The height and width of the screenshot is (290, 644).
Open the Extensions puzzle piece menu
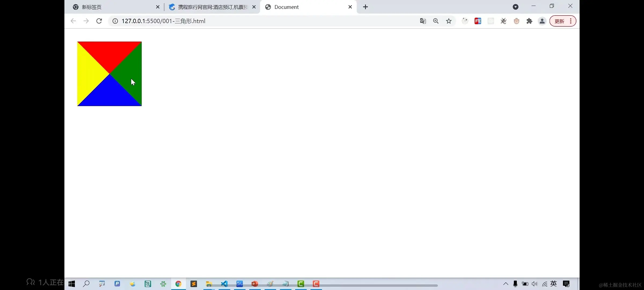pos(529,21)
